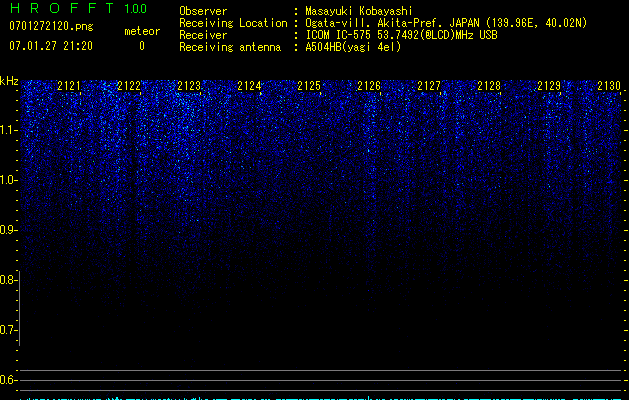
Task: Click the 0.7 kHz frequency label
Action: 8,330
